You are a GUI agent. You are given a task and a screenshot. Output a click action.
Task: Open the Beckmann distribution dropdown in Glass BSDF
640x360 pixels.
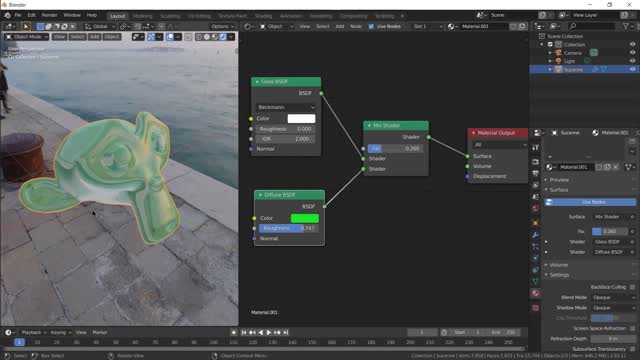[x=286, y=107]
